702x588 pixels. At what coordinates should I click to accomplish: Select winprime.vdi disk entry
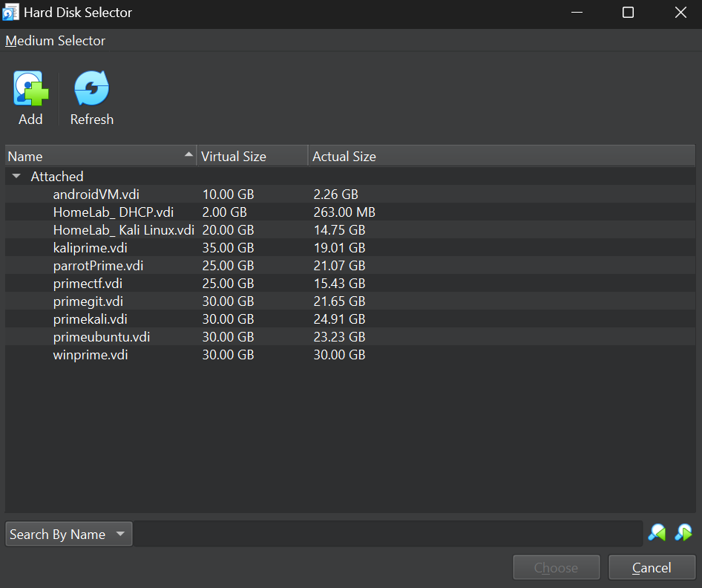(x=91, y=355)
